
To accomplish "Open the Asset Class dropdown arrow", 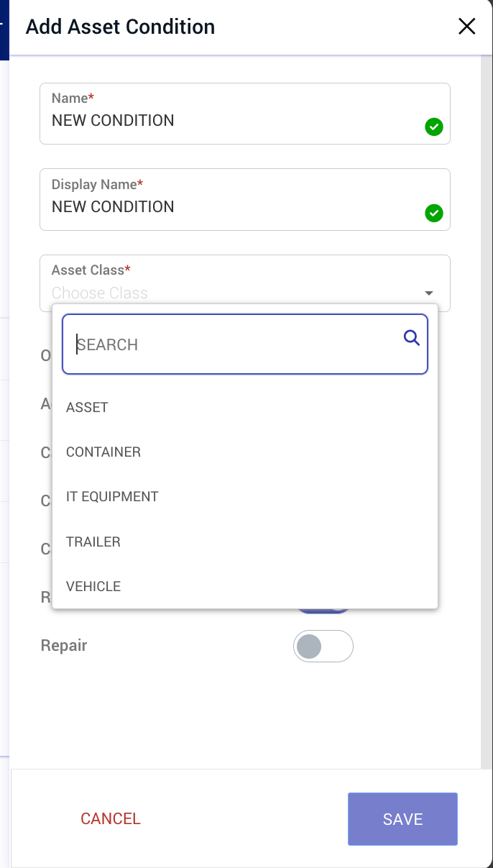I will click(x=428, y=293).
